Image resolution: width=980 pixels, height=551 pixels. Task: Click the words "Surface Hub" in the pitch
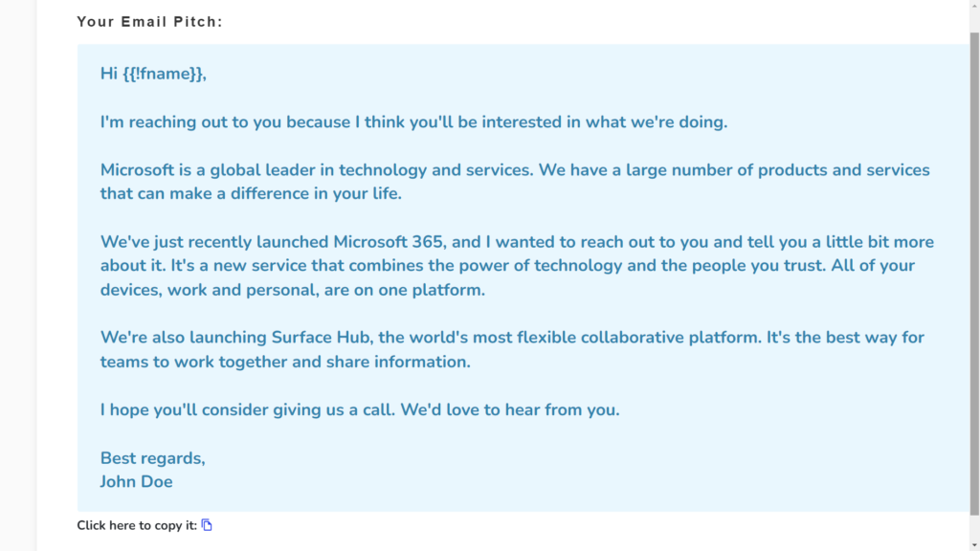[322, 338]
